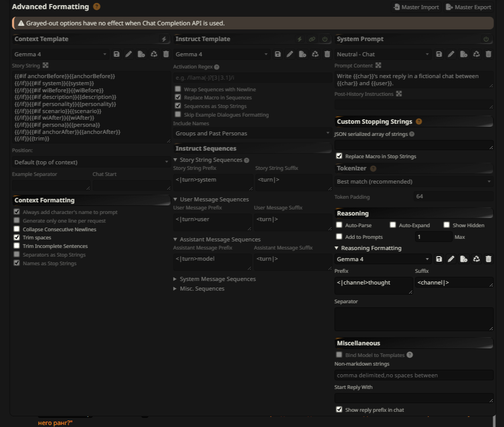Open the Tokenizer Best match dropdown

[414, 182]
